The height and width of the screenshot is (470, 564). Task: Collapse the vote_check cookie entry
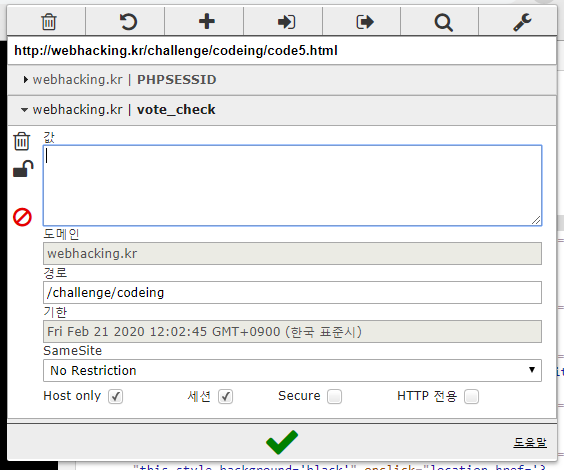[x=282, y=110]
